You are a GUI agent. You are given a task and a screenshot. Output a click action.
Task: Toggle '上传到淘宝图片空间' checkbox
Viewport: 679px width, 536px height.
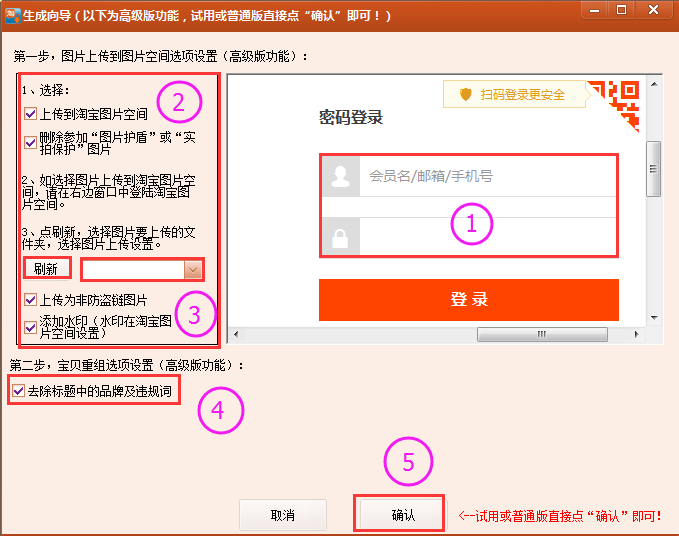[30, 114]
